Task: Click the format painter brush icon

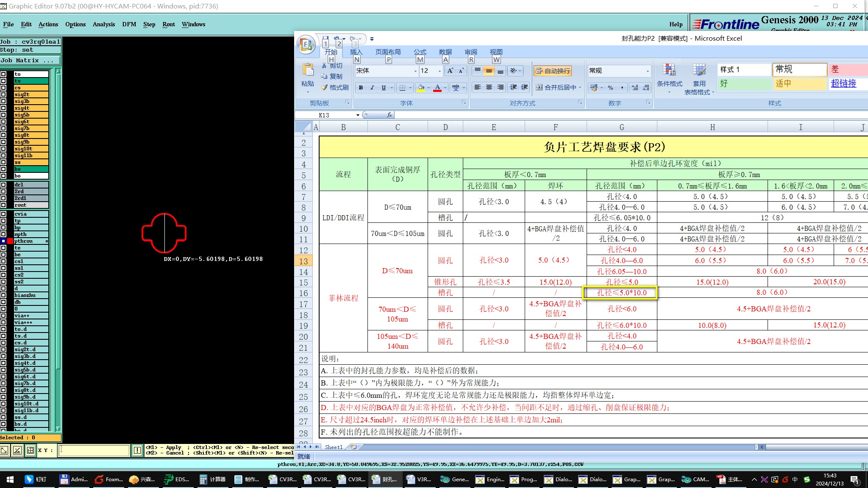Action: tap(325, 87)
